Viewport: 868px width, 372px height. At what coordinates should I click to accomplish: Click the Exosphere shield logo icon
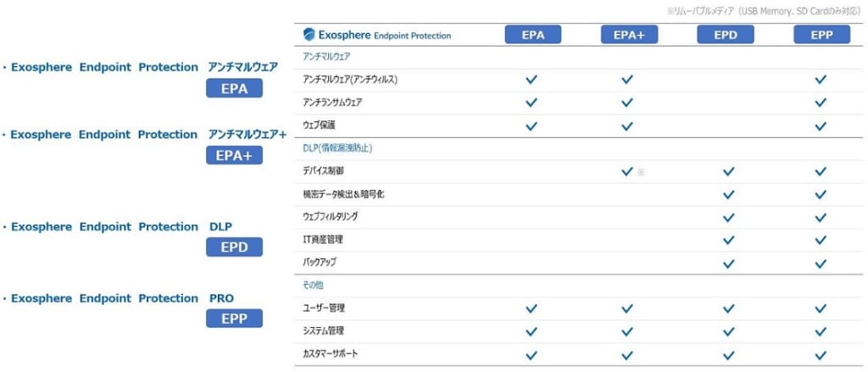[309, 35]
